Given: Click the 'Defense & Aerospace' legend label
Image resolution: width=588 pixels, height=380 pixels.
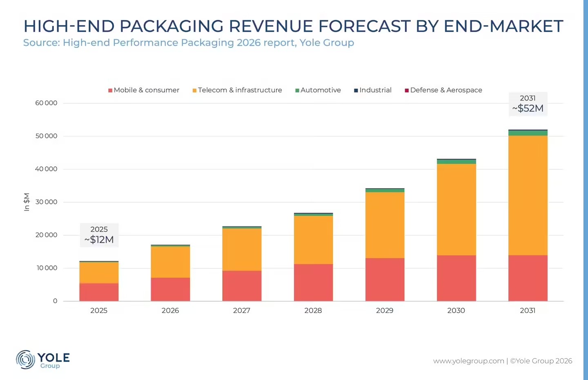Looking at the screenshot, I should coord(446,90).
